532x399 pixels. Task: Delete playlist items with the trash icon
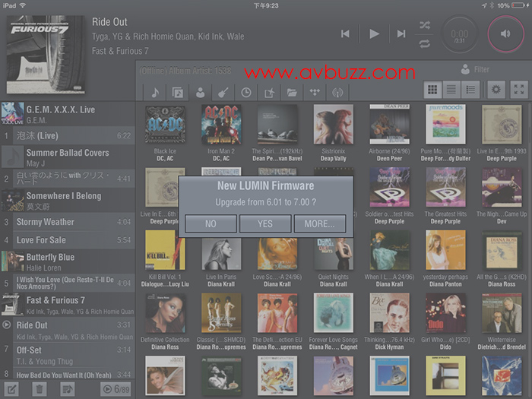click(x=40, y=389)
